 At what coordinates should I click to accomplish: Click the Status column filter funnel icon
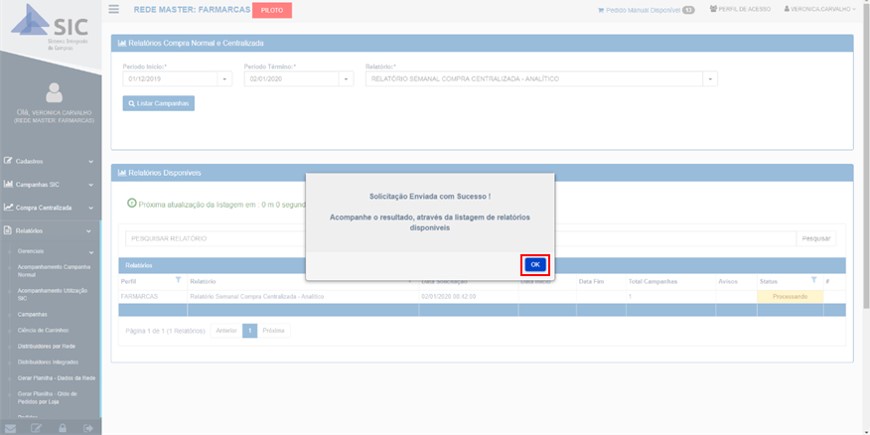812,281
